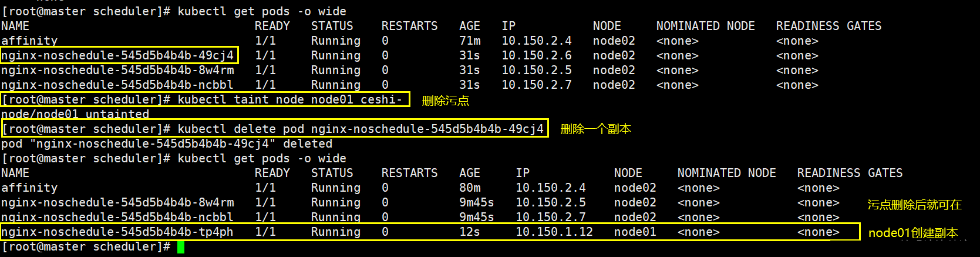Click the highlighted pod name ending 49cj4 in the first table
This screenshot has width=980, height=257.
pos(117,56)
